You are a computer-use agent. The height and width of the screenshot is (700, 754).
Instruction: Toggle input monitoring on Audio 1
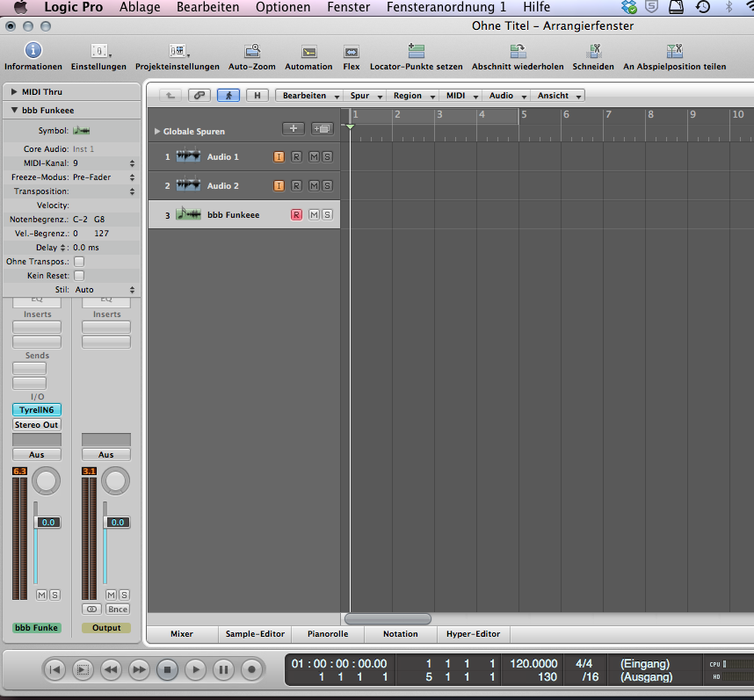click(x=279, y=156)
